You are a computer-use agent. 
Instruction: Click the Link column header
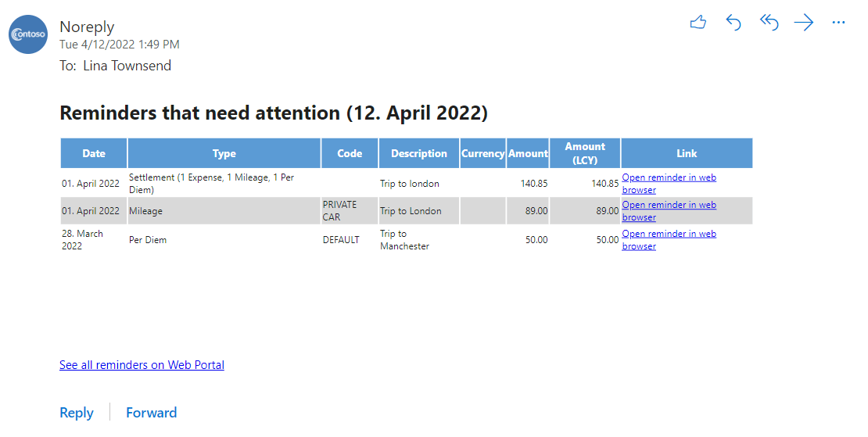pyautogui.click(x=687, y=153)
